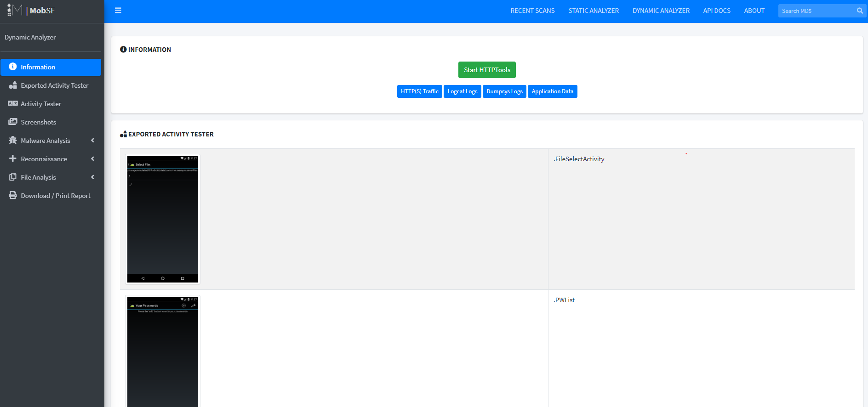View Dumpsys Logs

tap(504, 91)
